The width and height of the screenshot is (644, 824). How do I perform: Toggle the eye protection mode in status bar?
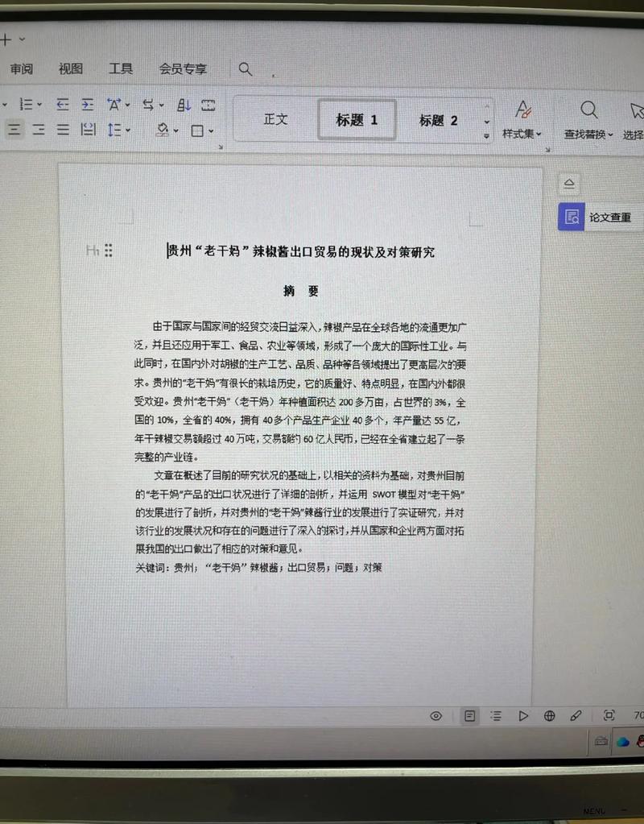pyautogui.click(x=435, y=715)
